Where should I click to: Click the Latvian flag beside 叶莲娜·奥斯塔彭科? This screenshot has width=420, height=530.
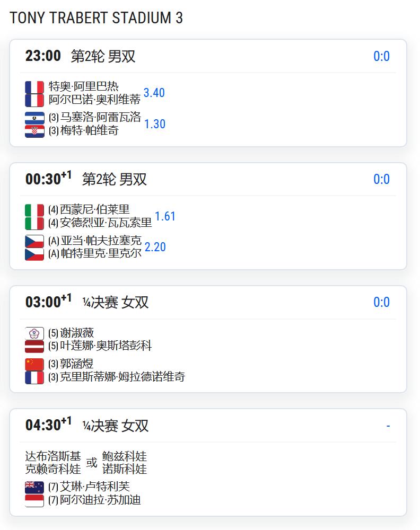[34, 347]
